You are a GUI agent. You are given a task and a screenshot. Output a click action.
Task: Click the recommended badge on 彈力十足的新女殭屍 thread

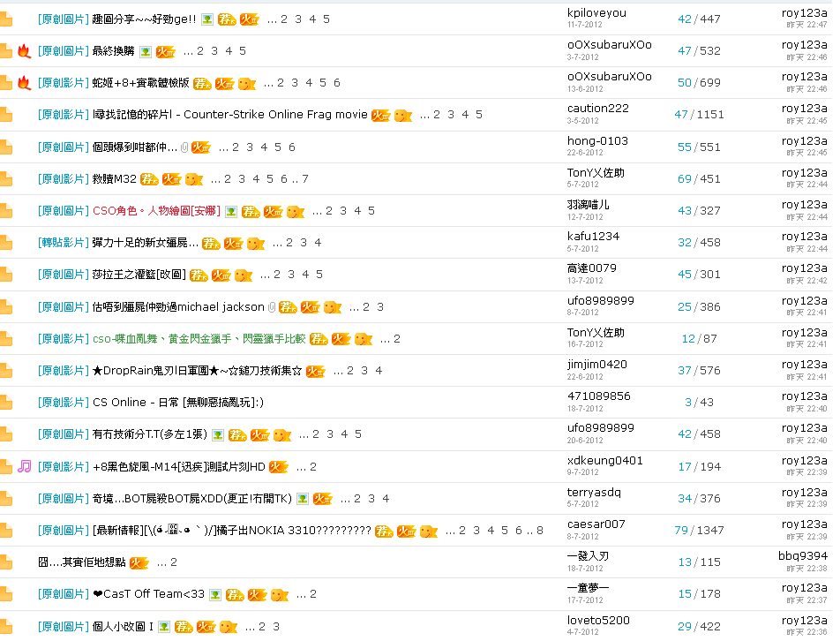[211, 244]
